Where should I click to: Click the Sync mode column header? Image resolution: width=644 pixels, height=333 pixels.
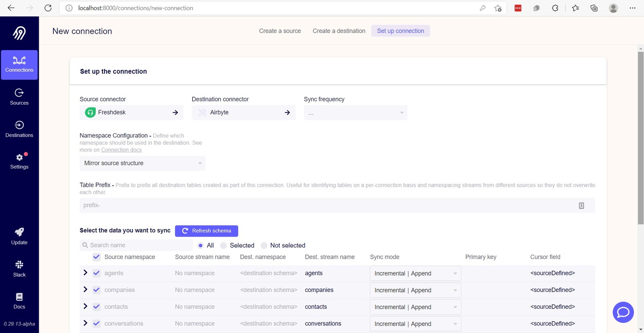[385, 257]
